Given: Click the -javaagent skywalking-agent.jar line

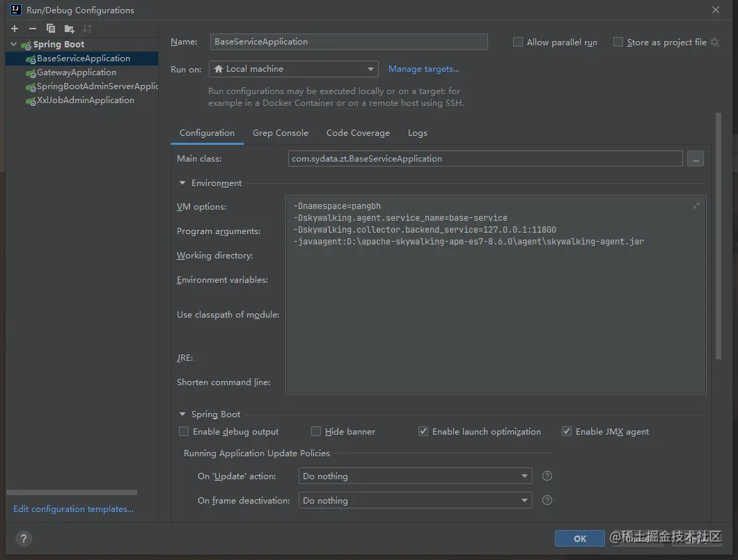Looking at the screenshot, I should tap(469, 242).
